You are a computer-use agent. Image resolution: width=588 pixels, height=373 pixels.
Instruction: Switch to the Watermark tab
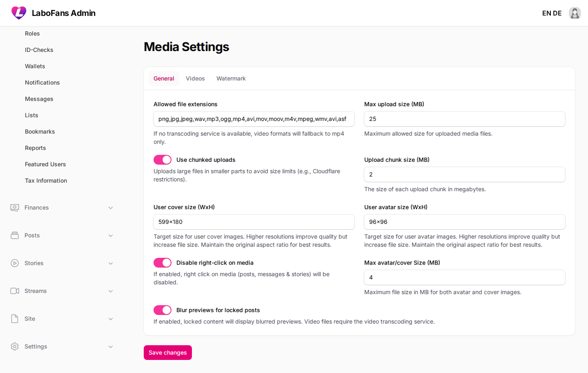231,78
